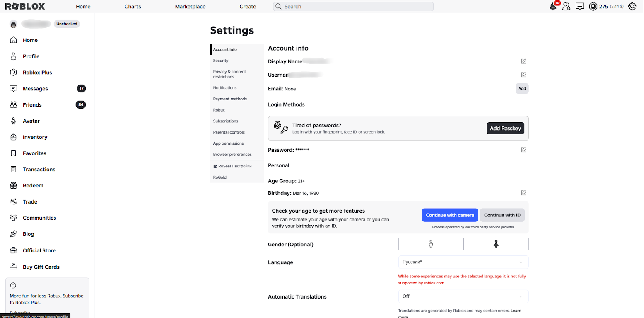Click the 'Mar 16, 1980' birthday value
This screenshot has height=318, width=644.
[306, 193]
